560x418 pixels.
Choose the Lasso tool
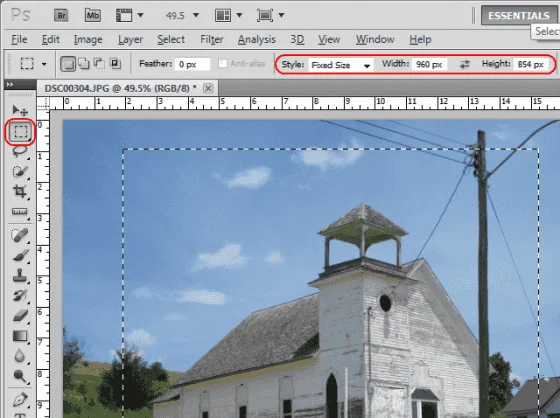[x=20, y=151]
